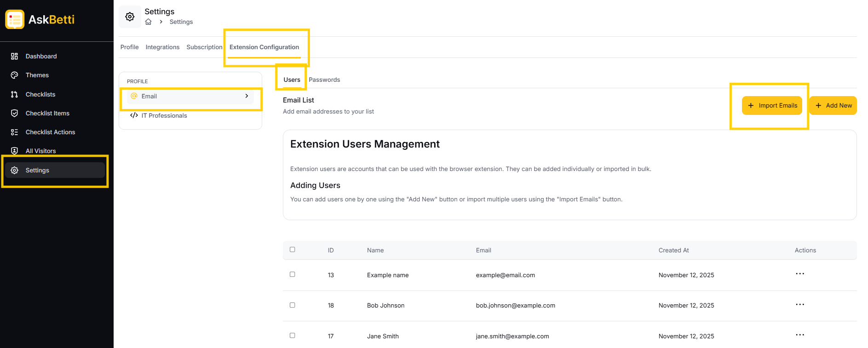Click the Checklist Actions list icon

14,132
